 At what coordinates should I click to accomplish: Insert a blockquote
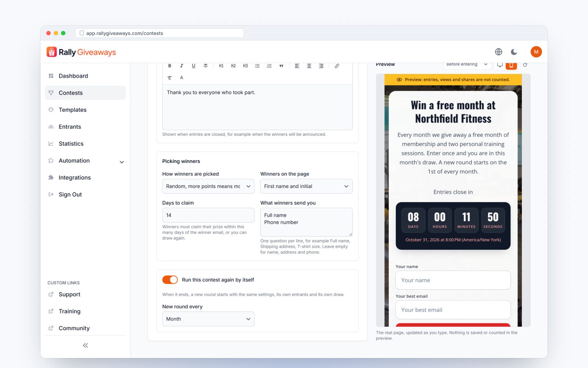click(x=281, y=66)
